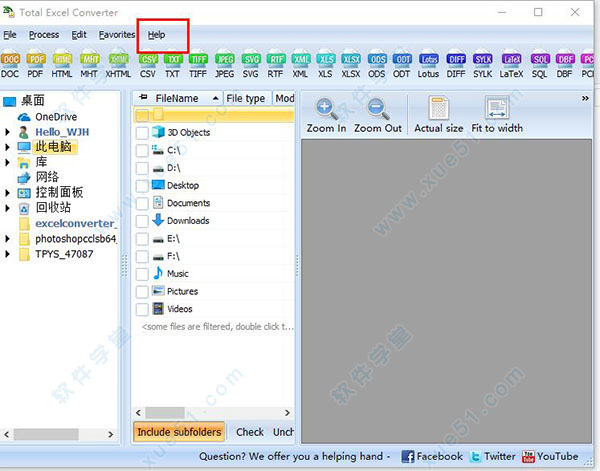The image size is (600, 471).
Task: Select RTF conversion icon
Action: coord(276,65)
